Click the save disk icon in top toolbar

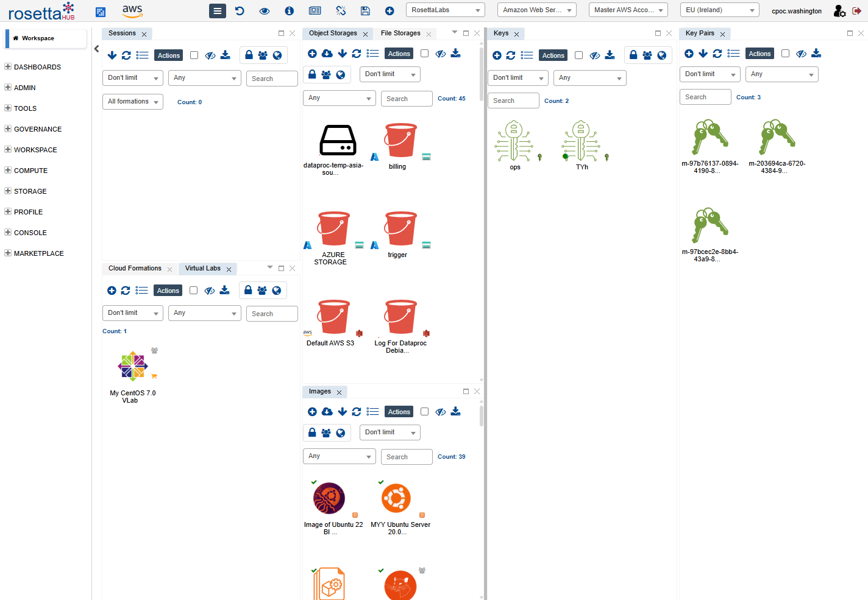pyautogui.click(x=365, y=10)
